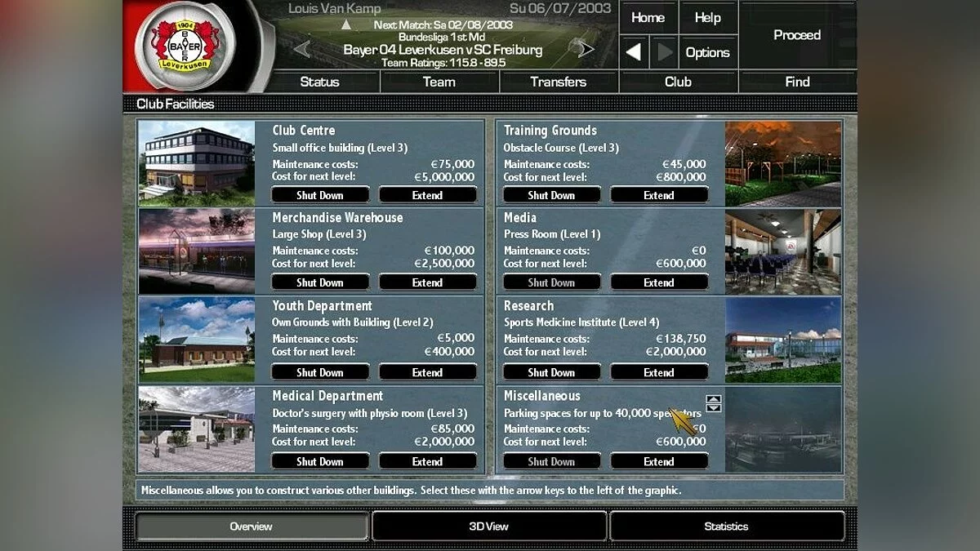
Task: Click the Research institute thumbnail
Action: [783, 340]
